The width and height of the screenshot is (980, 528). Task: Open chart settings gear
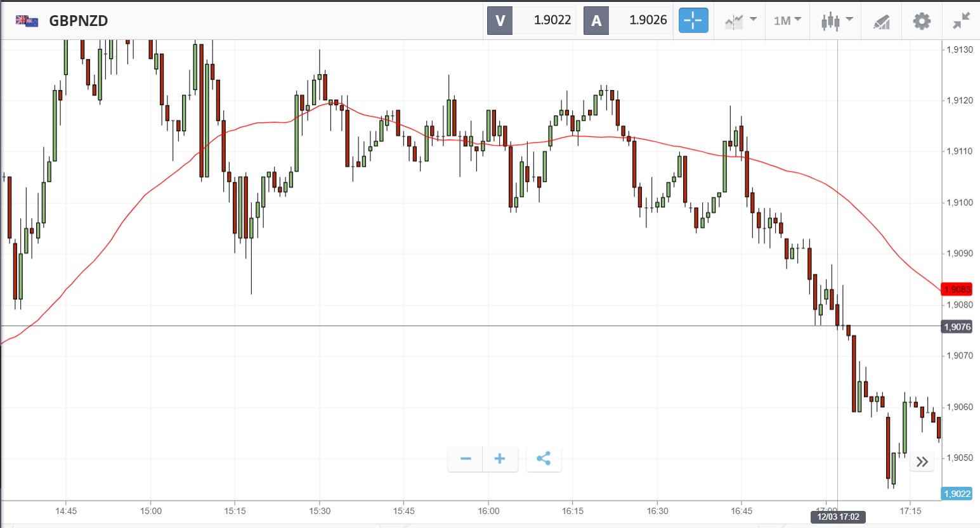tap(921, 21)
